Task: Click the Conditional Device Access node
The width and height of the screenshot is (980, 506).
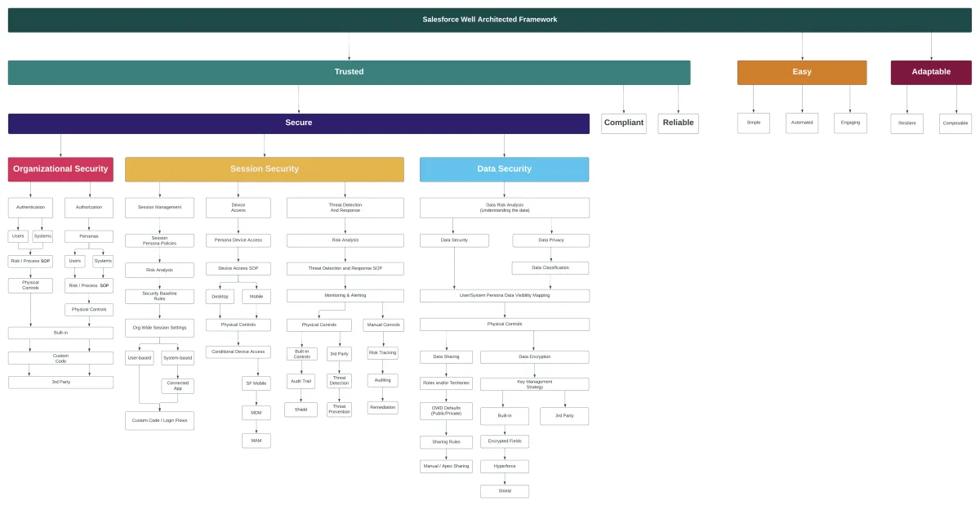Action: point(238,352)
